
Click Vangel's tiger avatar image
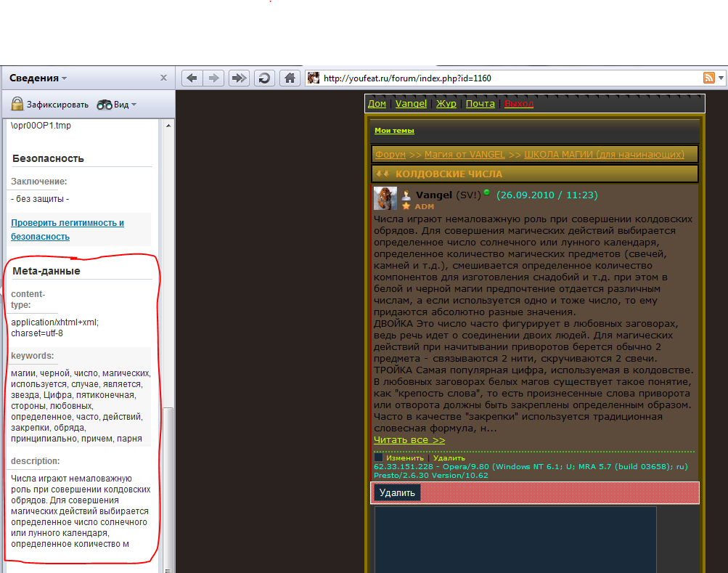[385, 198]
